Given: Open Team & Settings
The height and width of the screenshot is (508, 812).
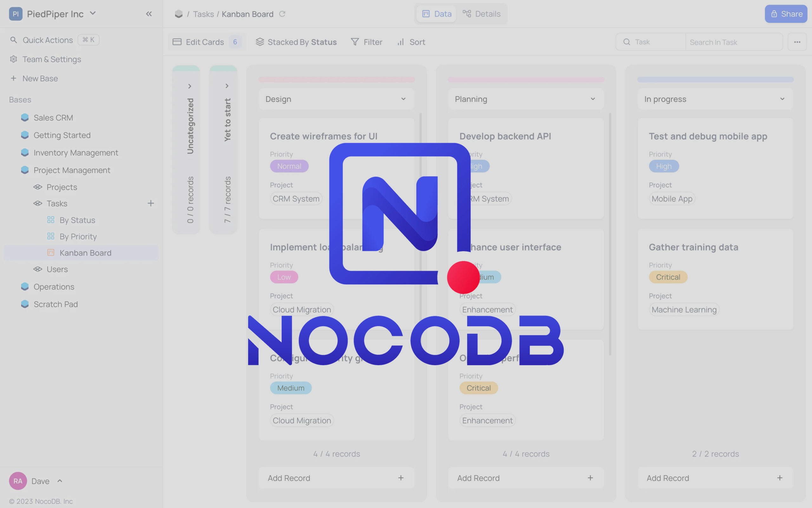Looking at the screenshot, I should coord(52,59).
